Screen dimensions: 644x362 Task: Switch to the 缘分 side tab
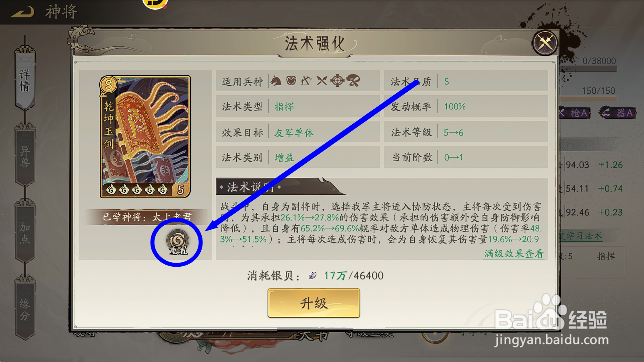pos(25,309)
